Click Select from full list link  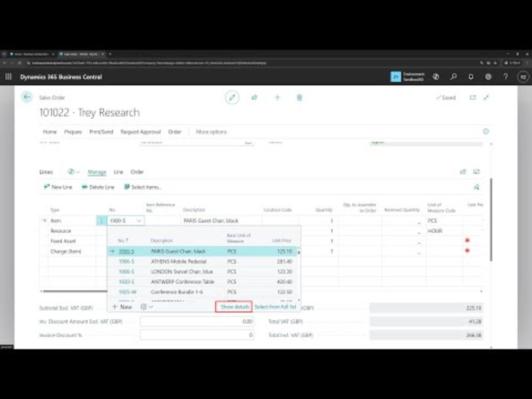[x=275, y=307]
